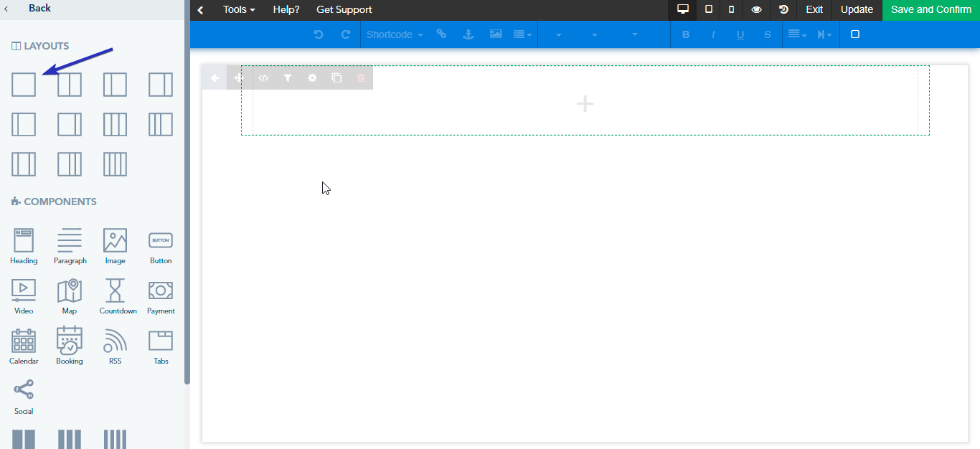Toggle the eye preview icon

click(756, 10)
